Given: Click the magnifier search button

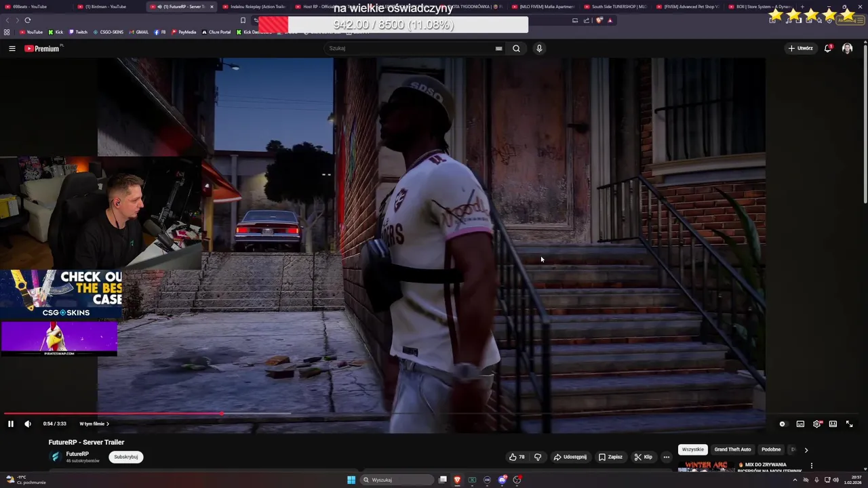Looking at the screenshot, I should click(x=516, y=48).
